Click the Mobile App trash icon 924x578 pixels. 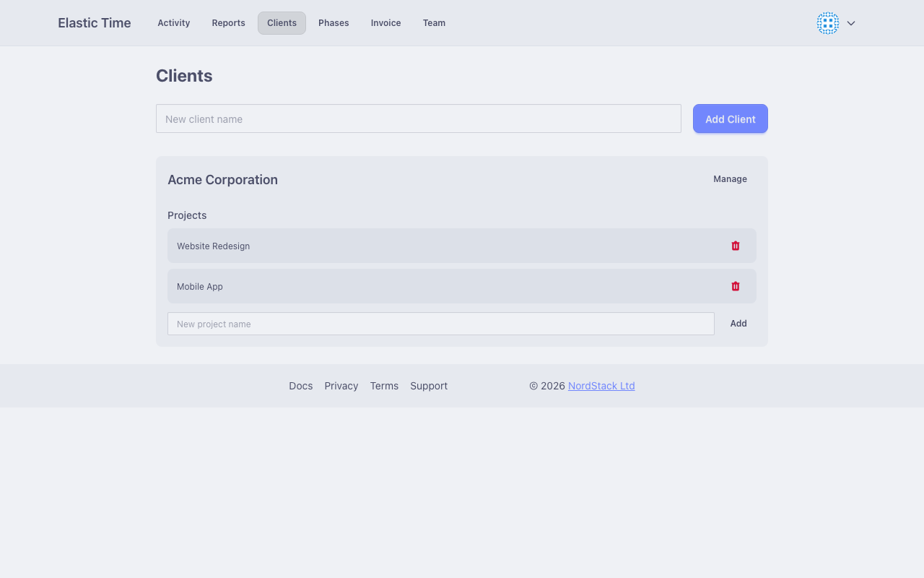point(736,286)
